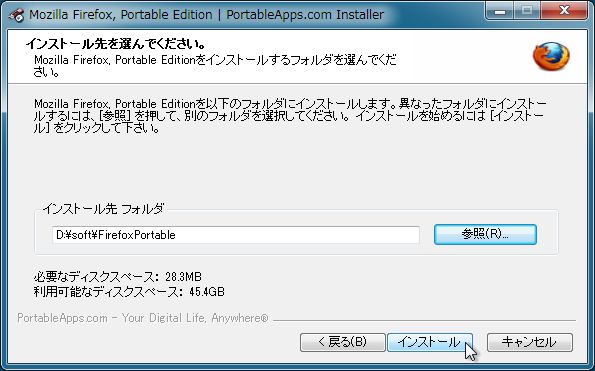Click the disabled maximize button
Image resolution: width=595 pixels, height=371 pixels.
(x=527, y=11)
